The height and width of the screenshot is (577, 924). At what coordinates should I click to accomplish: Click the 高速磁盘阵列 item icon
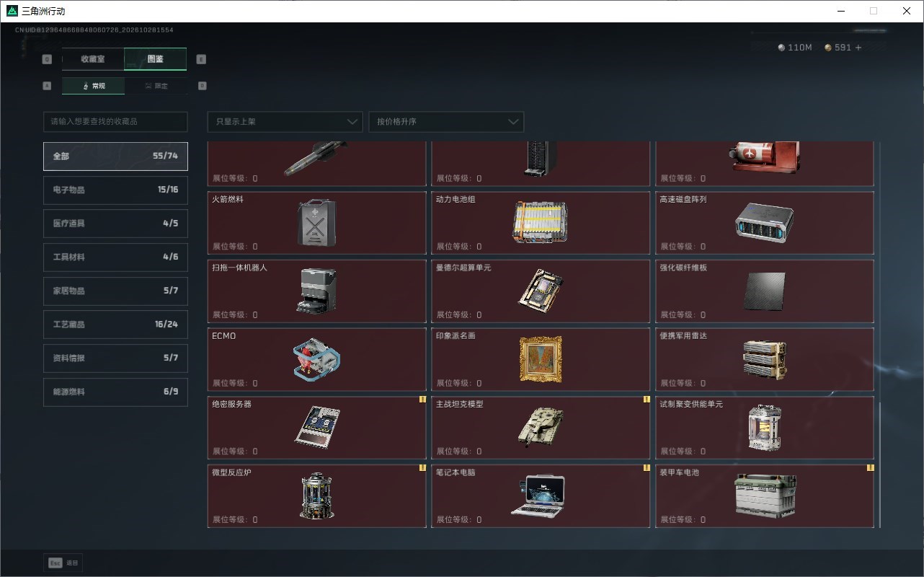[x=764, y=221]
